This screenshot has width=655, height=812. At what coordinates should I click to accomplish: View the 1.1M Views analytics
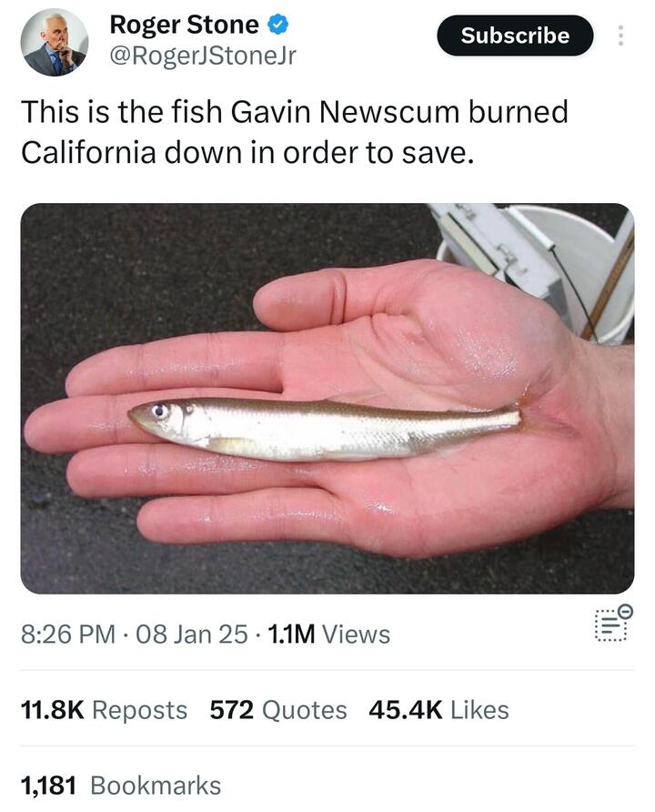tap(329, 634)
